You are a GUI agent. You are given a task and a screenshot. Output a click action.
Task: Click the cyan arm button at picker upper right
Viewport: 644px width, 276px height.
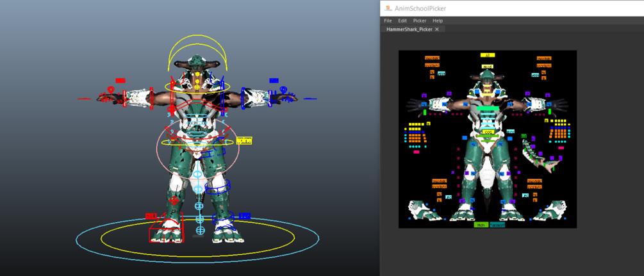click(x=535, y=75)
